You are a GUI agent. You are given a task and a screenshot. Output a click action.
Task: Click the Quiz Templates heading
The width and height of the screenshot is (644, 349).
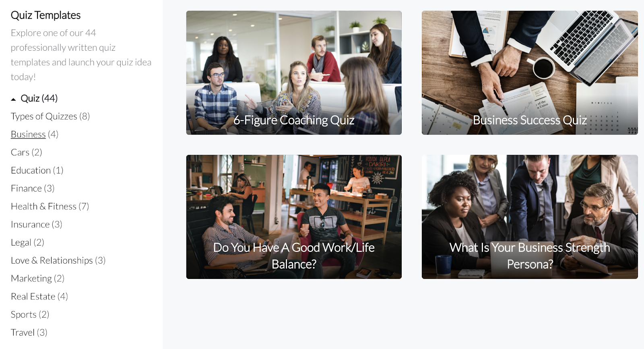[x=46, y=15]
